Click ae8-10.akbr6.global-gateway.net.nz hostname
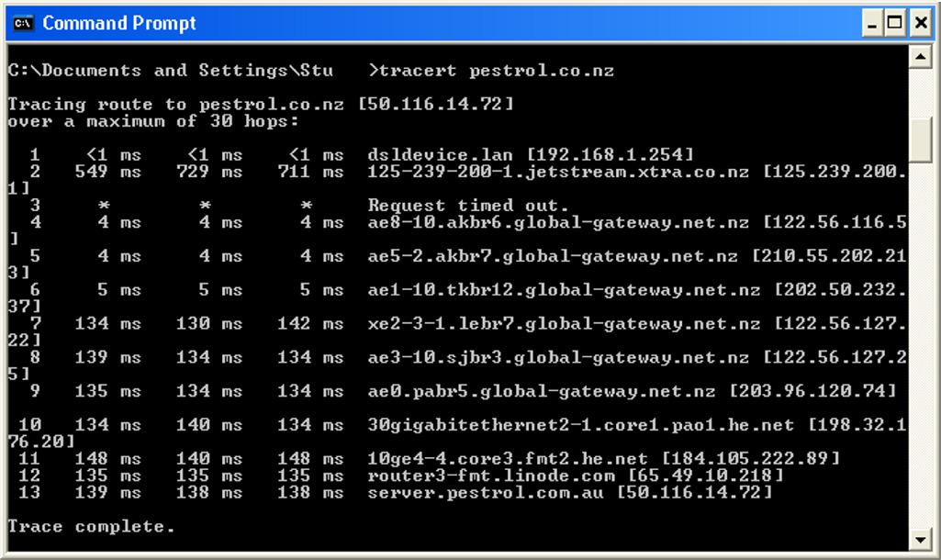Image resolution: width=941 pixels, height=560 pixels. [558, 223]
